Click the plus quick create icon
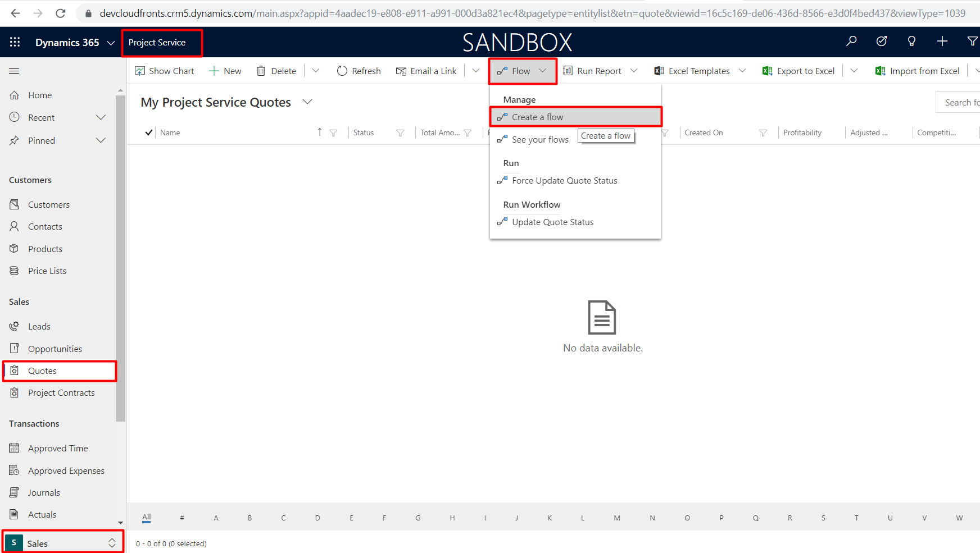The image size is (980, 553). coord(942,41)
